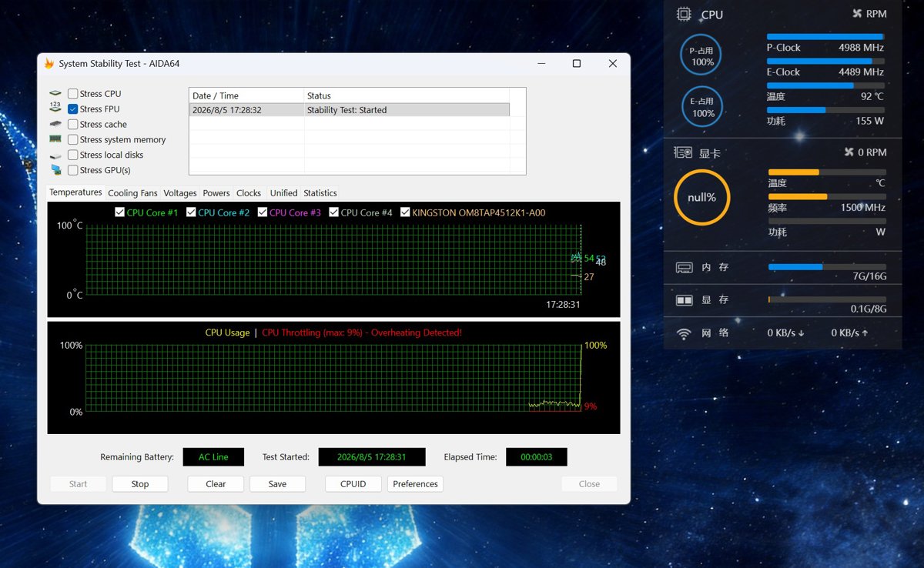Click the cache chip icon beside Stress cache
Image resolution: width=924 pixels, height=568 pixels.
(x=55, y=124)
